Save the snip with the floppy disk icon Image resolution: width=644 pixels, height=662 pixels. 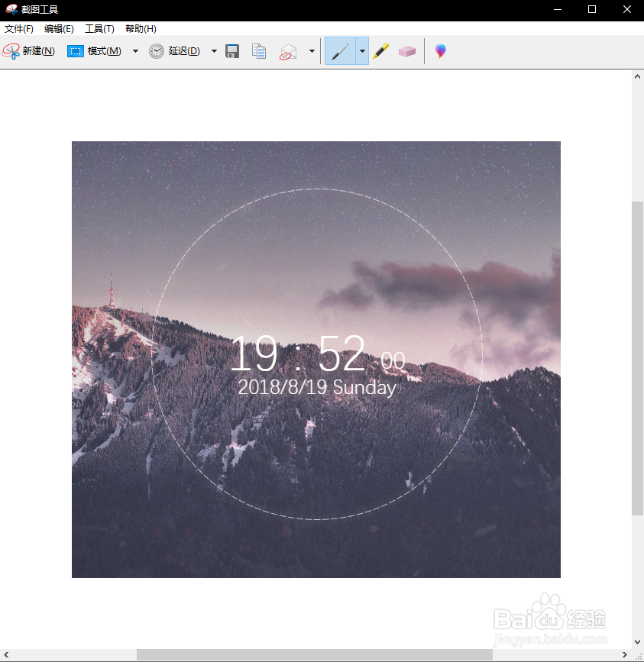coord(232,51)
